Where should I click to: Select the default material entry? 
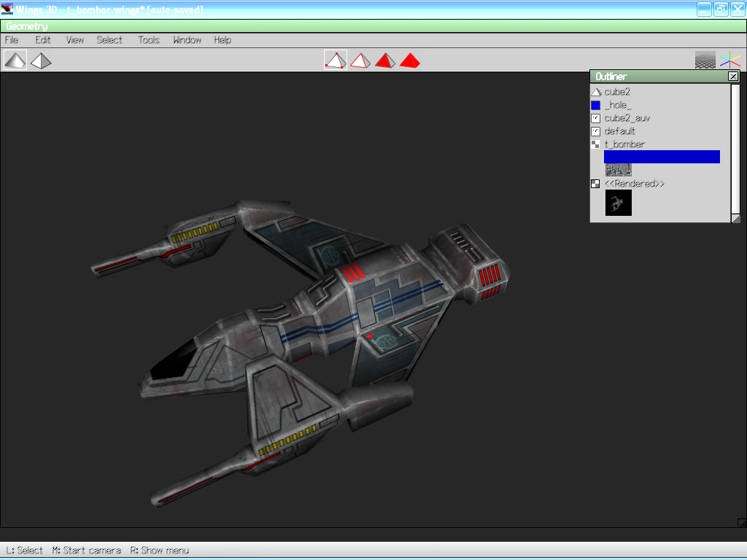pos(619,131)
